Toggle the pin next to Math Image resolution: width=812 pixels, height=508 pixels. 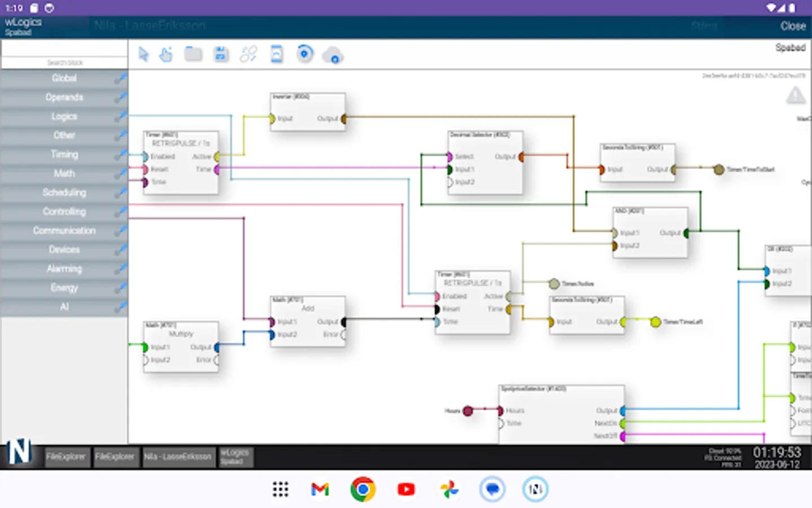pyautogui.click(x=120, y=174)
